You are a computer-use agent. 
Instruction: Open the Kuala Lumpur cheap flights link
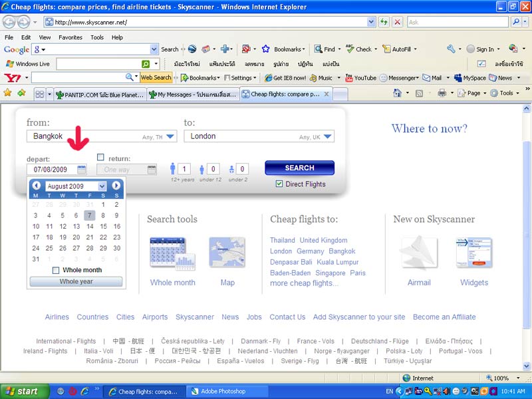(x=338, y=262)
